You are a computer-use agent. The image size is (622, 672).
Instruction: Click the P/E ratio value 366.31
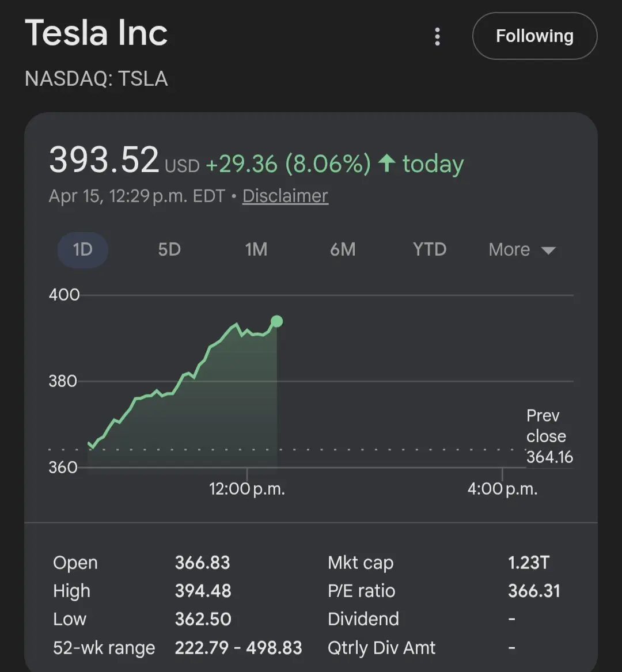coord(534,591)
